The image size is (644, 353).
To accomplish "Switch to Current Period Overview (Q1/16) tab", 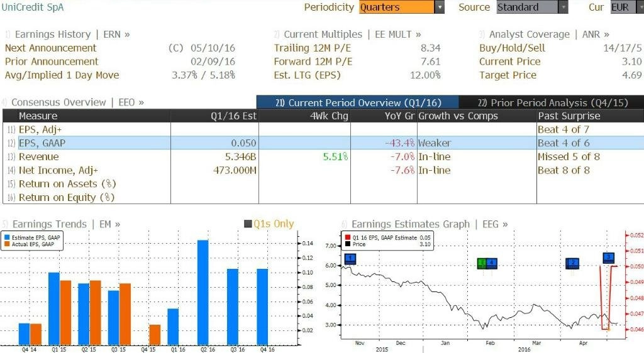I will point(357,102).
